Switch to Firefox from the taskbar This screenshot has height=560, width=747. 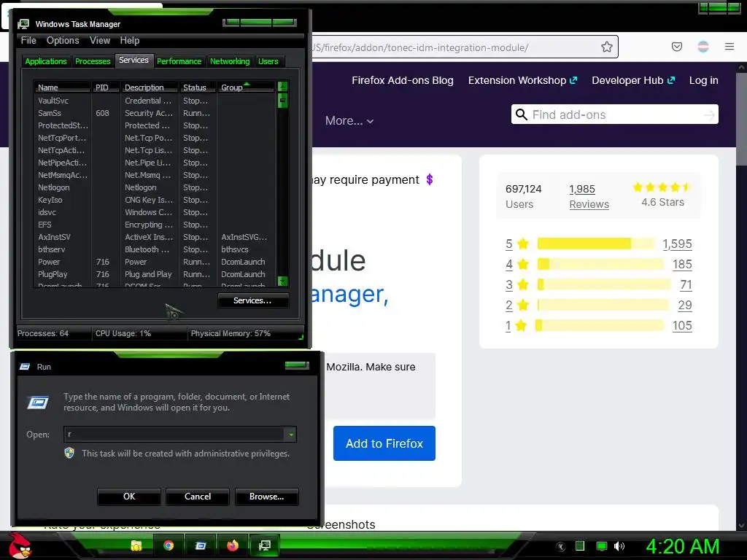click(x=233, y=545)
